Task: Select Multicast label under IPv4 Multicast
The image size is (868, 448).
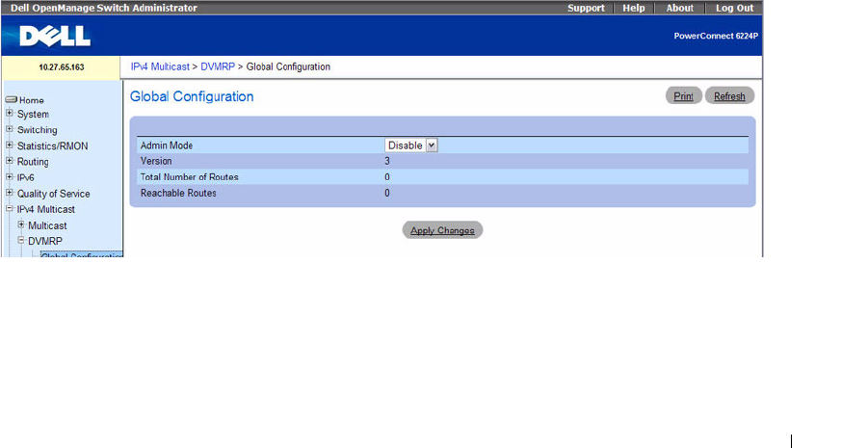Action: (47, 225)
